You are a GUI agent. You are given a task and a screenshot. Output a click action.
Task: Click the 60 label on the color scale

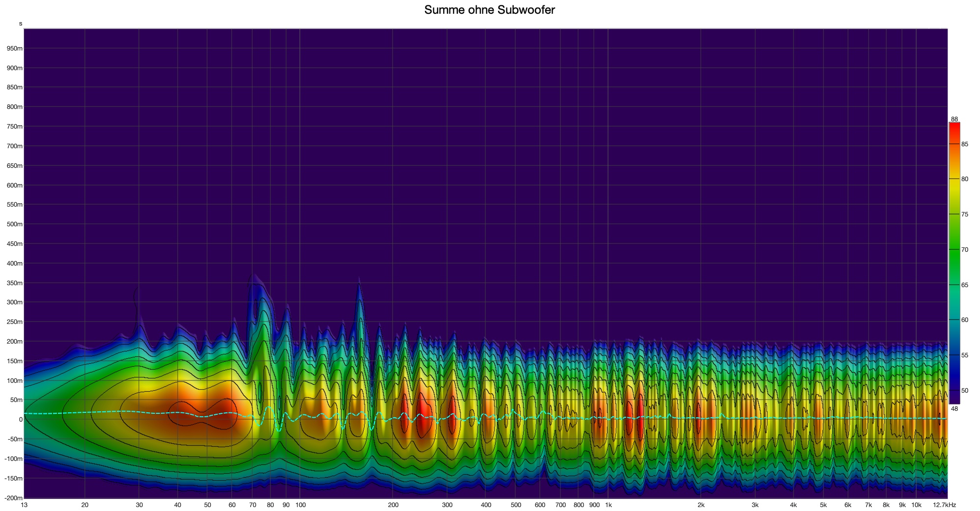pyautogui.click(x=964, y=320)
